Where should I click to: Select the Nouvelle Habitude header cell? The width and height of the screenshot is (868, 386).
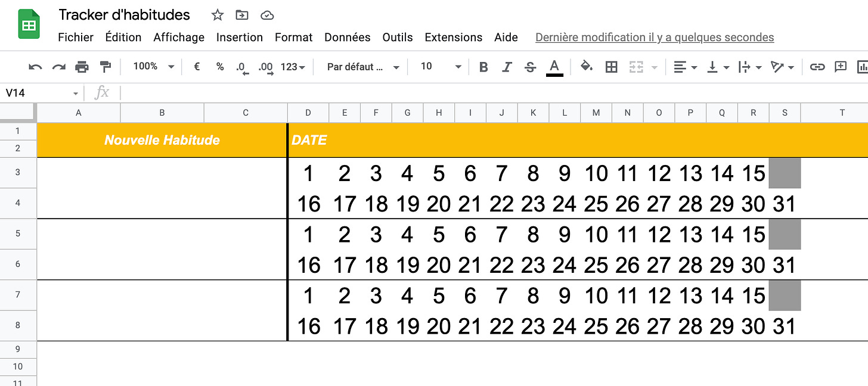point(162,140)
